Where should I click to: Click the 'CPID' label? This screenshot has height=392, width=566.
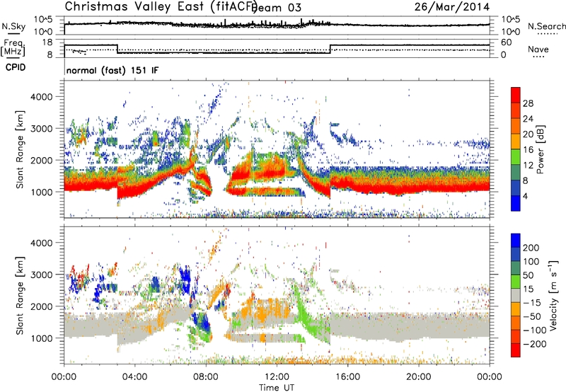[16, 67]
